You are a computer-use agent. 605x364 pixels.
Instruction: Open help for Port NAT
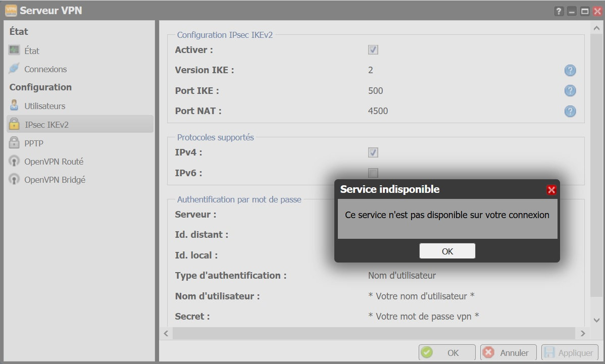570,111
